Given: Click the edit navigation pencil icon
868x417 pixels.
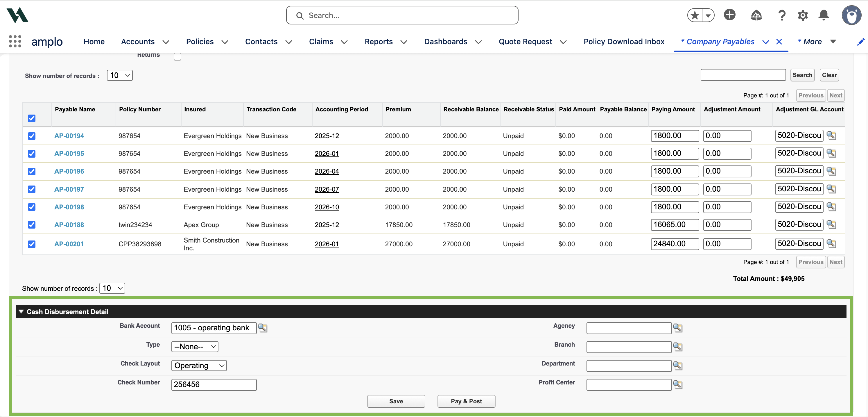Looking at the screenshot, I should [860, 42].
